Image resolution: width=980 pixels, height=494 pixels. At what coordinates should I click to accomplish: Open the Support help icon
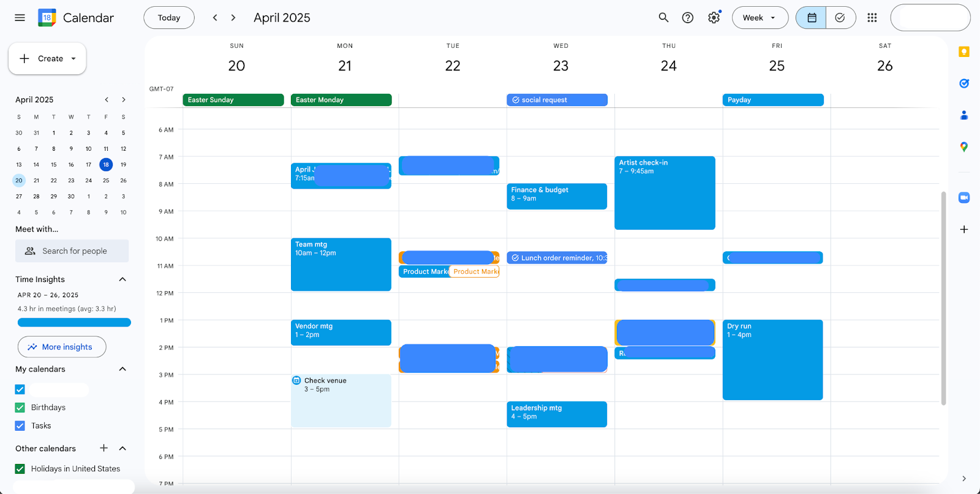pos(688,18)
